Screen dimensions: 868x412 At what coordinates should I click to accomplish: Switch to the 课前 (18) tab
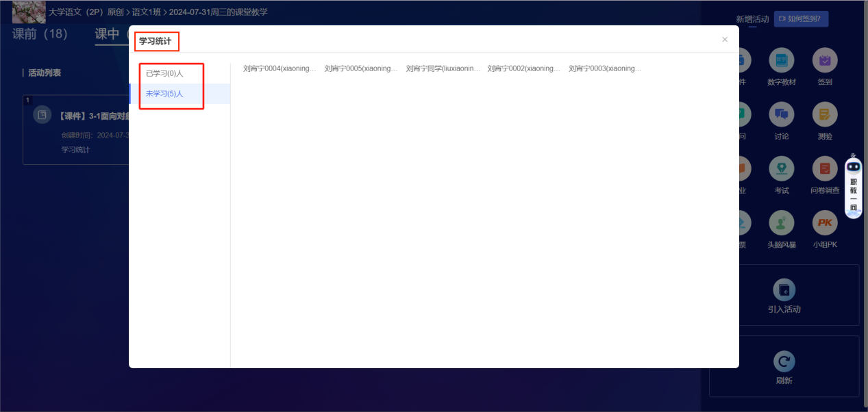click(40, 34)
